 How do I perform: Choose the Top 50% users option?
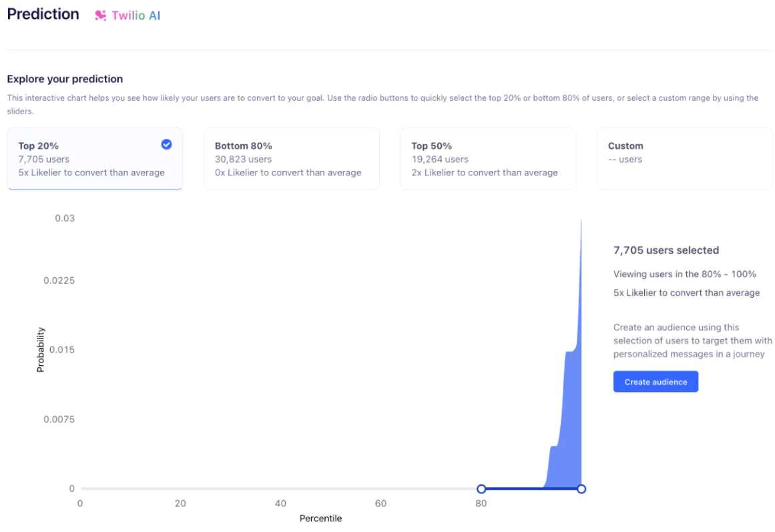coord(487,160)
